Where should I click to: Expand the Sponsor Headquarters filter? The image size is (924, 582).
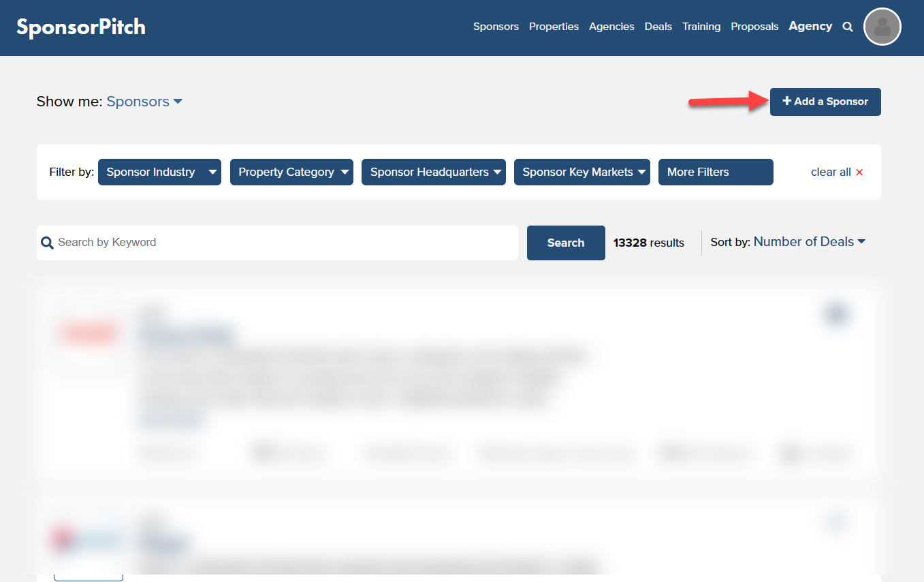point(433,172)
